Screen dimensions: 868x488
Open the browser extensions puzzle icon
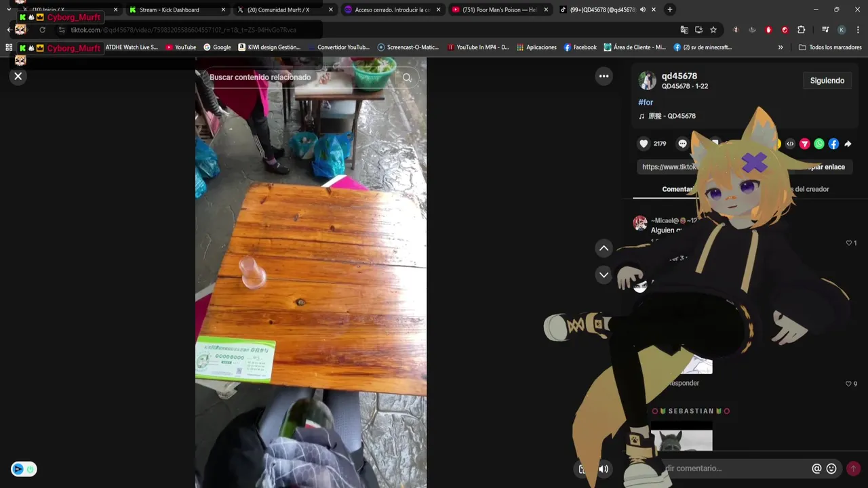point(801,30)
